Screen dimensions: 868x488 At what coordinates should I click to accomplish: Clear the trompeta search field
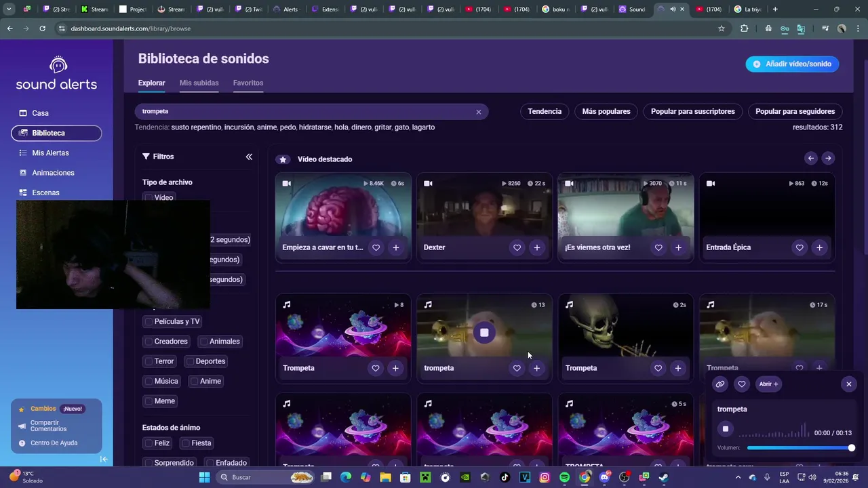coord(478,112)
